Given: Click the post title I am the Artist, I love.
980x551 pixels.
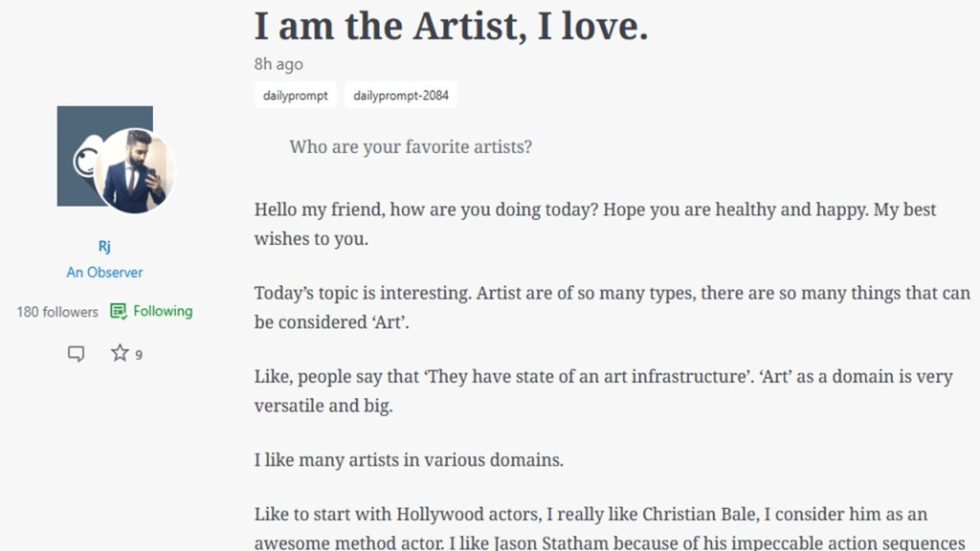Looking at the screenshot, I should click(x=451, y=26).
